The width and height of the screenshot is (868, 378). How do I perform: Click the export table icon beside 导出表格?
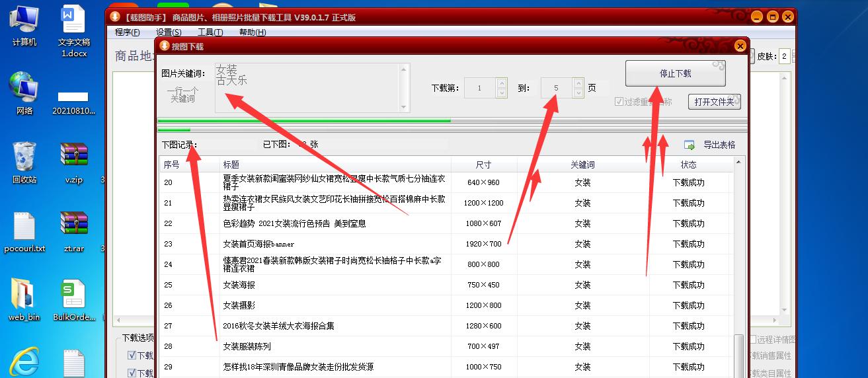click(x=690, y=145)
